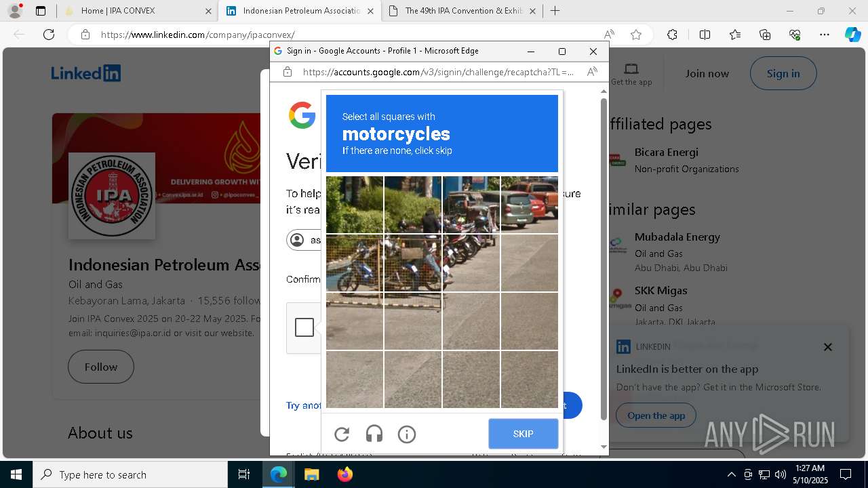Click the popup scrollbar in sign-in window
Image resolution: width=868 pixels, height=488 pixels.
pyautogui.click(x=604, y=258)
